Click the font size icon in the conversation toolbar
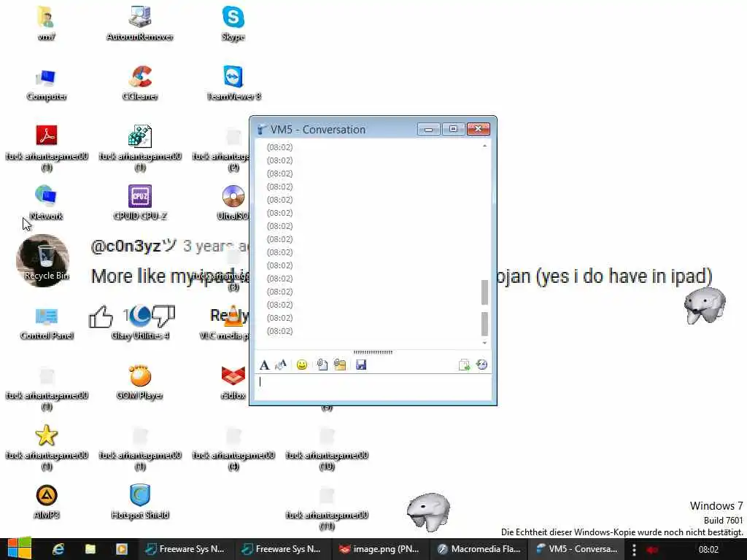Image resolution: width=747 pixels, height=560 pixels. [281, 365]
